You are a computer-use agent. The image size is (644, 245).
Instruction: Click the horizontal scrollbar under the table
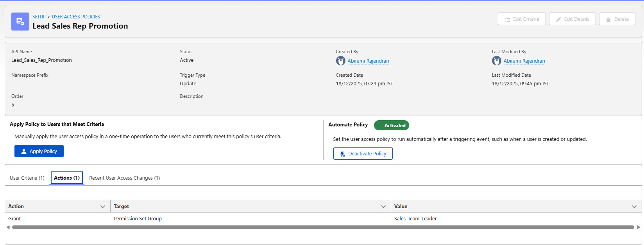point(323,227)
